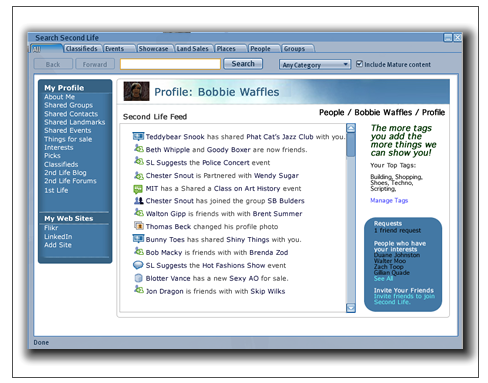Click Phat Cat's Jazz Club link
The width and height of the screenshot is (488, 383).
pos(280,137)
